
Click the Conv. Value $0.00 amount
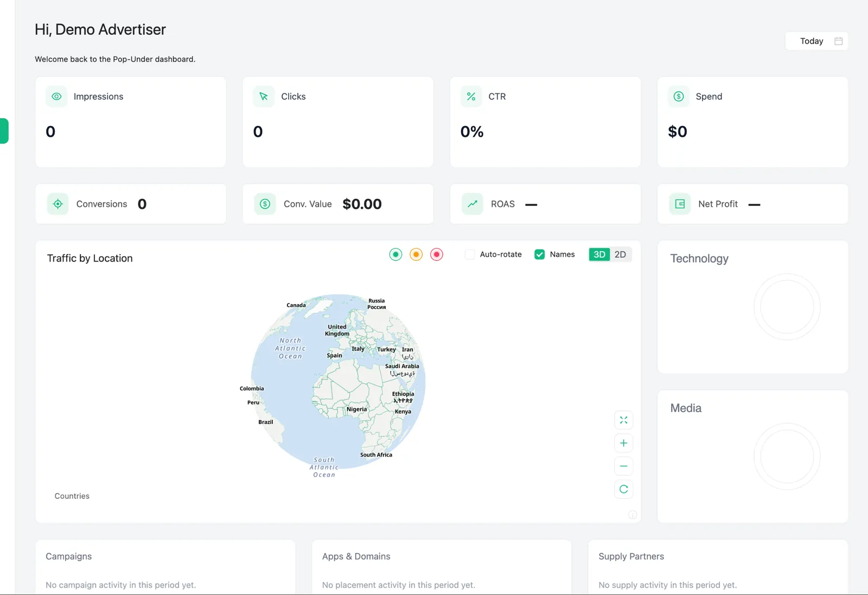tap(362, 204)
